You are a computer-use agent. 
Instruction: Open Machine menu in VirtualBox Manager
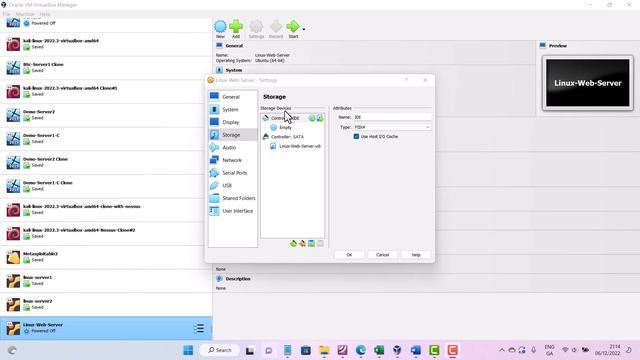tap(25, 14)
